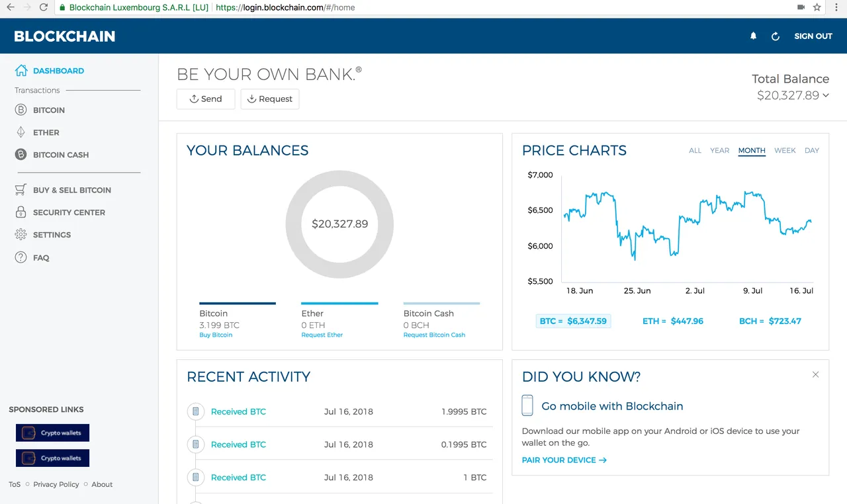Switch price chart to DAY
This screenshot has width=847, height=504.
pos(812,151)
